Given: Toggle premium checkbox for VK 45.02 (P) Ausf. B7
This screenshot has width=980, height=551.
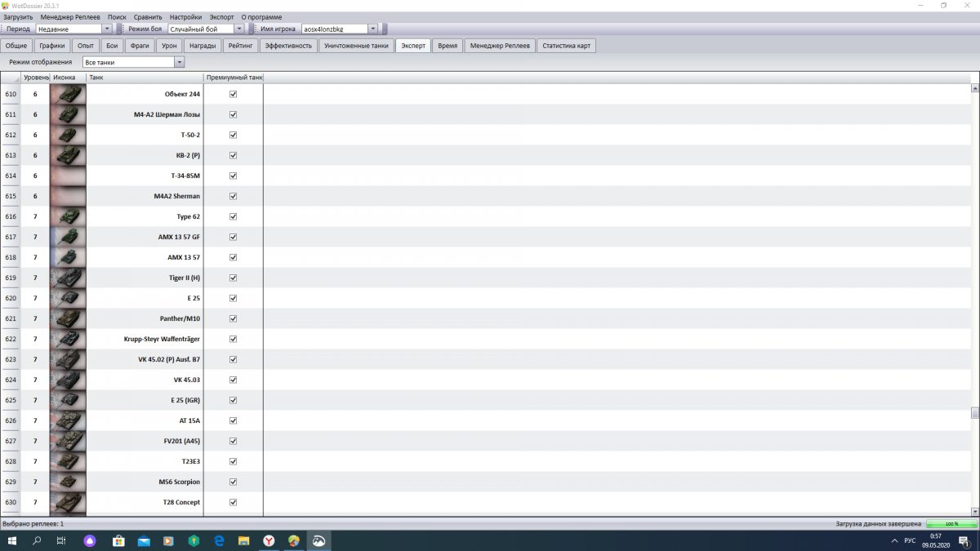Looking at the screenshot, I should click(233, 359).
